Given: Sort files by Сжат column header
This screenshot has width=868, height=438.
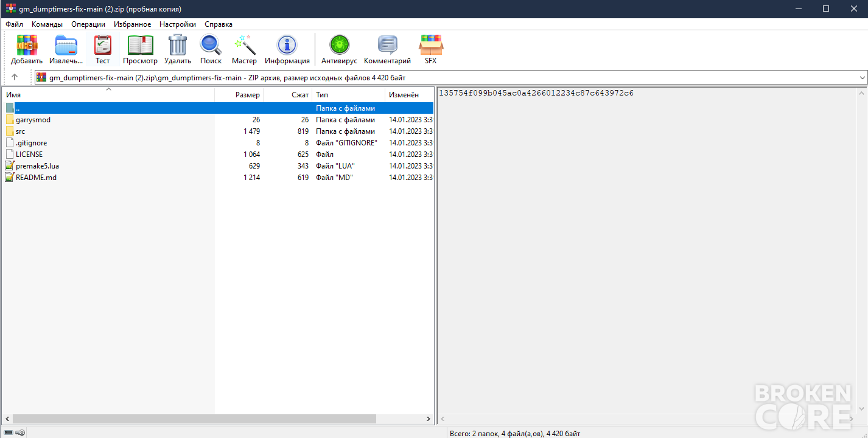Looking at the screenshot, I should click(x=288, y=95).
